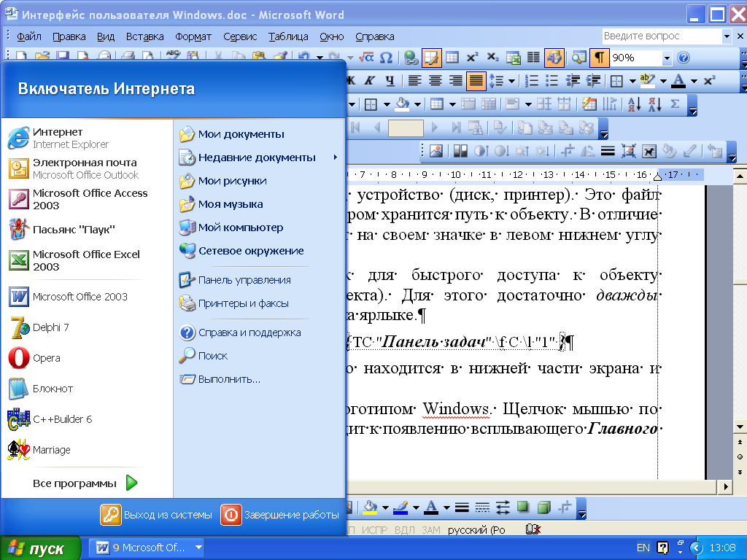Sort ascending (A to Я) icon

[634, 104]
